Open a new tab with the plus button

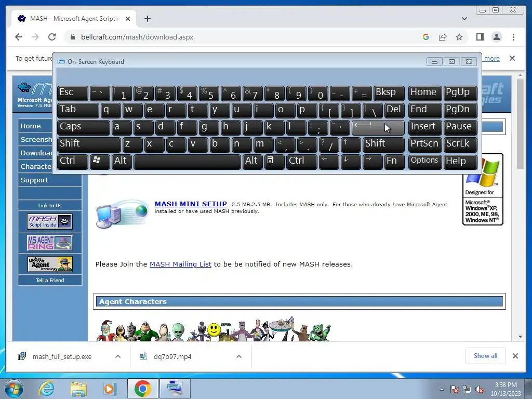point(147,19)
